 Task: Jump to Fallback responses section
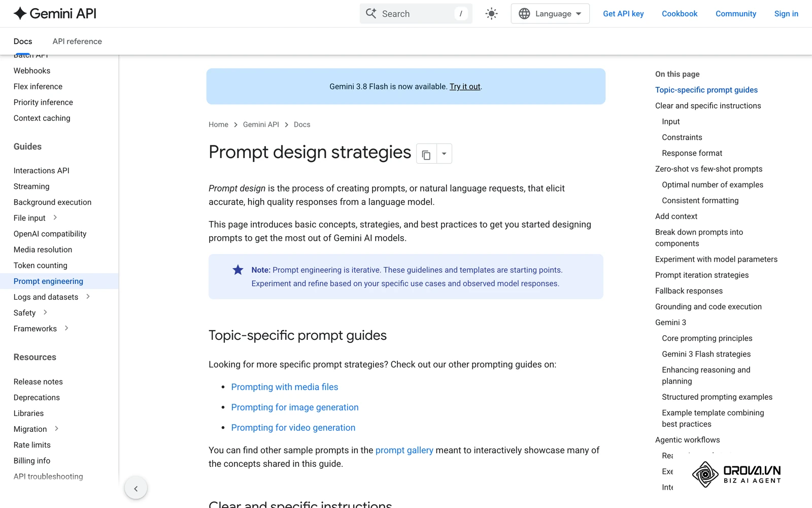coord(689,291)
